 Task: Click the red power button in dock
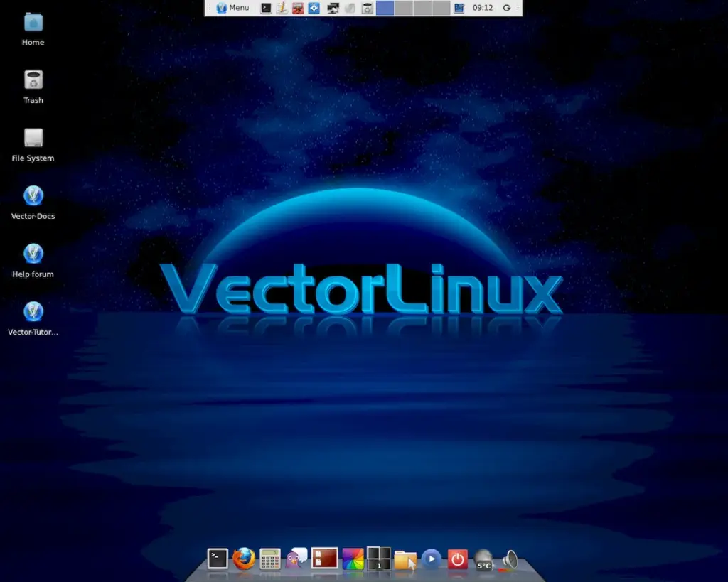[457, 559]
